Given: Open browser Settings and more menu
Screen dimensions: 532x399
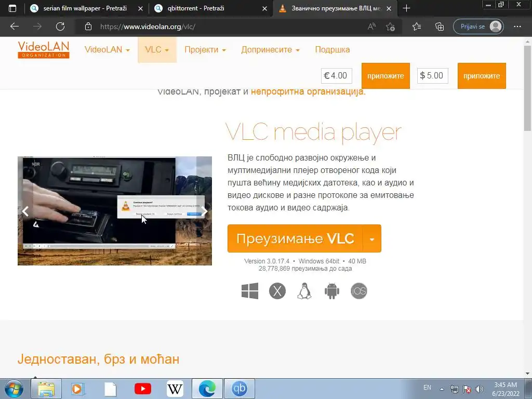Looking at the screenshot, I should point(517,26).
